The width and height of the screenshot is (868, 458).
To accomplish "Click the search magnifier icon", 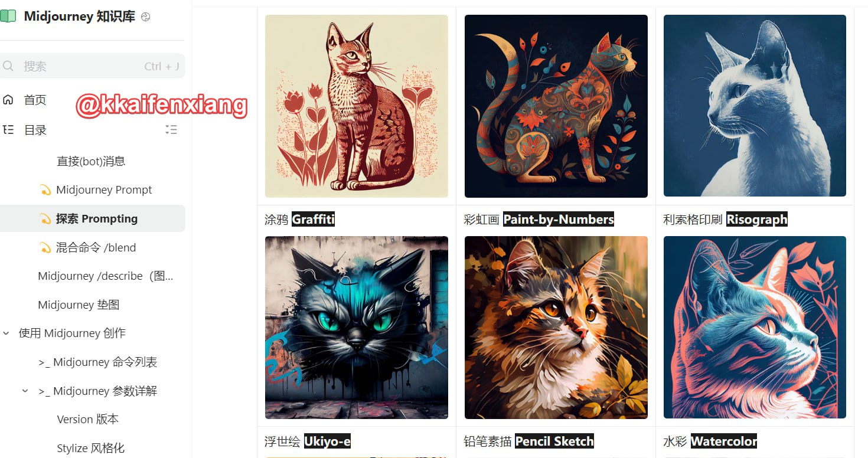I will click(8, 66).
